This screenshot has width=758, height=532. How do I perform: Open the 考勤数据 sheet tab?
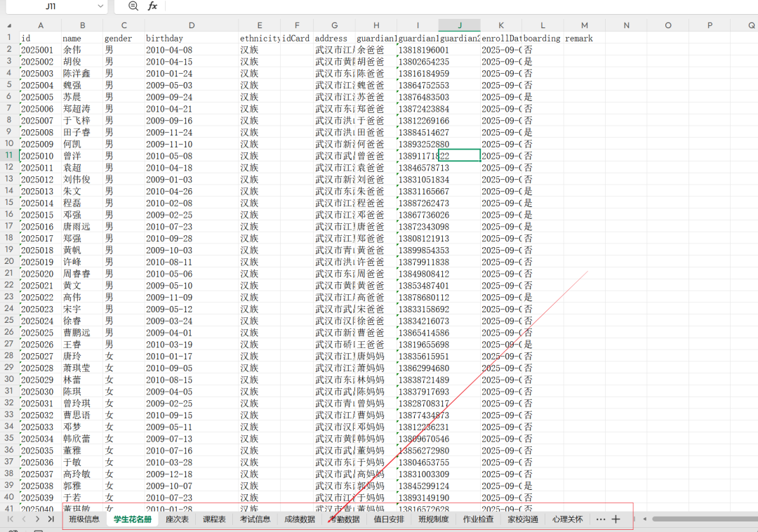click(345, 519)
